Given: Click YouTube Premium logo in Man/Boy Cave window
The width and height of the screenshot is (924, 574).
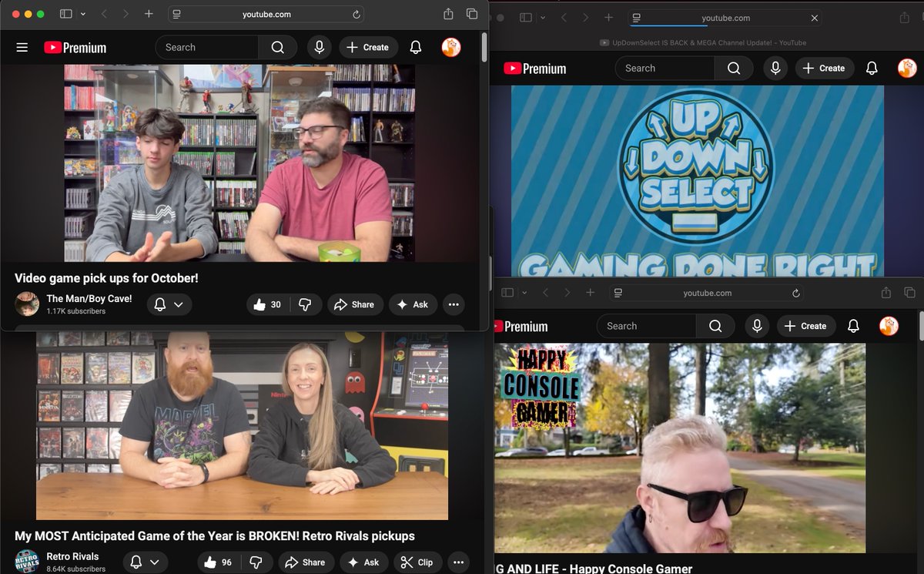Looking at the screenshot, I should [x=75, y=48].
